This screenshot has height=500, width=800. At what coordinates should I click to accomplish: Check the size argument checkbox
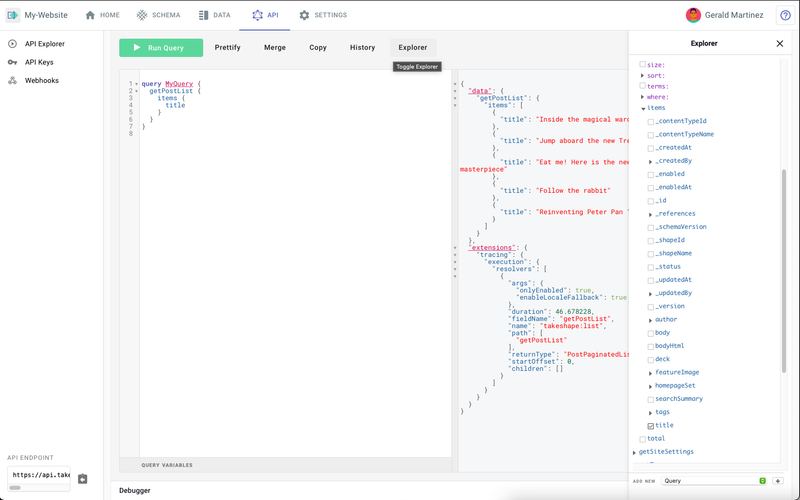click(x=642, y=64)
